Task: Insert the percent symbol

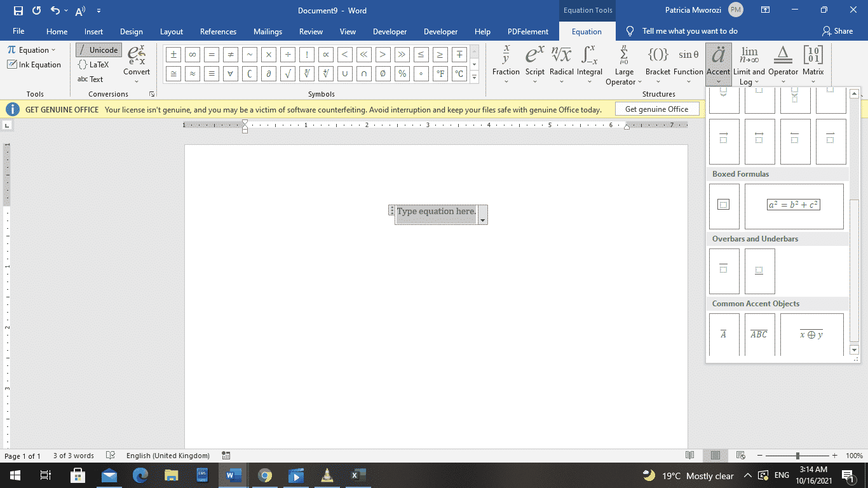Action: click(402, 74)
